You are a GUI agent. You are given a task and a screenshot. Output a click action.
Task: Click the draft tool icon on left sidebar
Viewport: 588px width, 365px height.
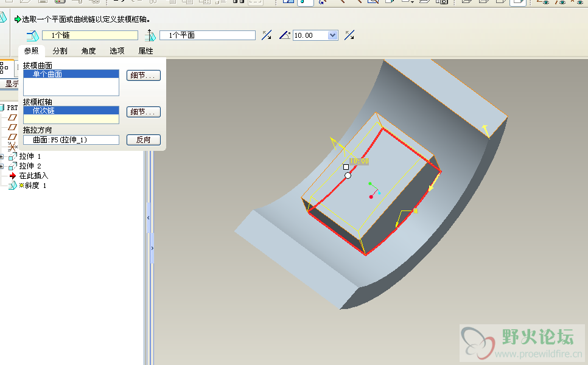(x=3, y=18)
